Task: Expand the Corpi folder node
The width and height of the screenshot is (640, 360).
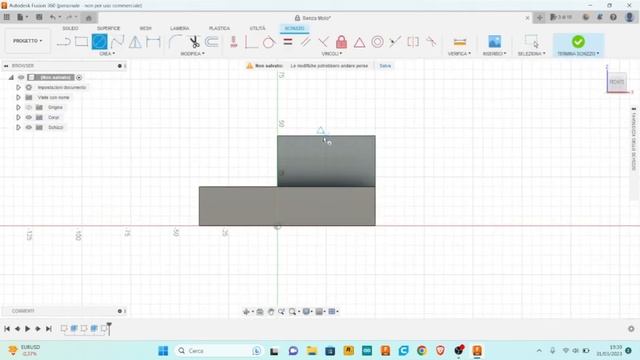Action: (18, 117)
